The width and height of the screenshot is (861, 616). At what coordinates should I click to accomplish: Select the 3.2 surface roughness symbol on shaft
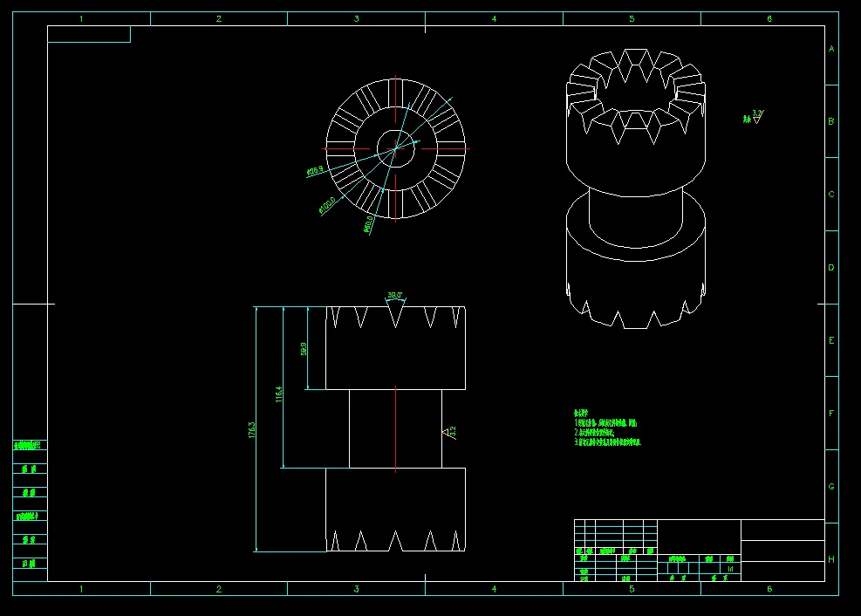449,433
